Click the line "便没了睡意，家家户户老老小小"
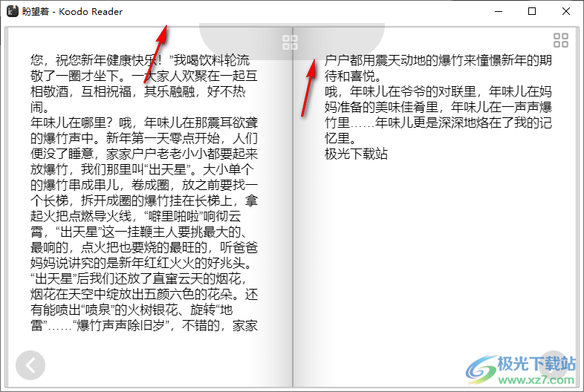 (x=143, y=154)
